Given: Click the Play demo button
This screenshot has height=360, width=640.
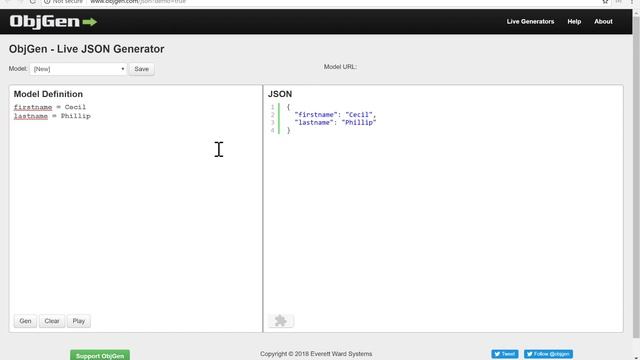Looking at the screenshot, I should [79, 321].
